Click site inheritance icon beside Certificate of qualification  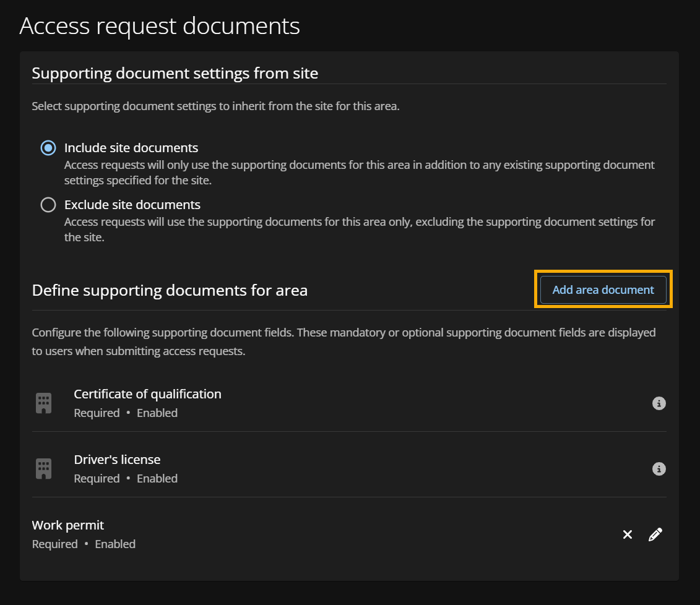[x=43, y=403]
